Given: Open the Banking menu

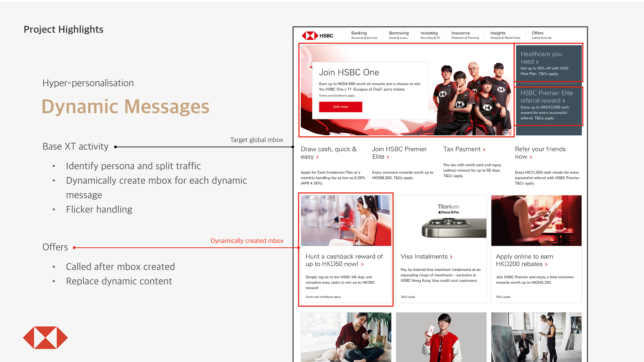Looking at the screenshot, I should coord(364,35).
